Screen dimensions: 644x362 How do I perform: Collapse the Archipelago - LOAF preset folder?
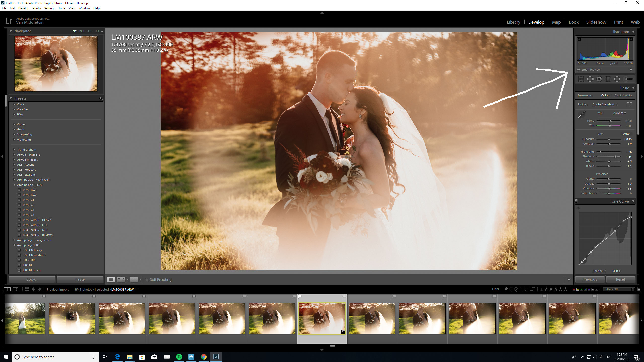click(x=14, y=185)
